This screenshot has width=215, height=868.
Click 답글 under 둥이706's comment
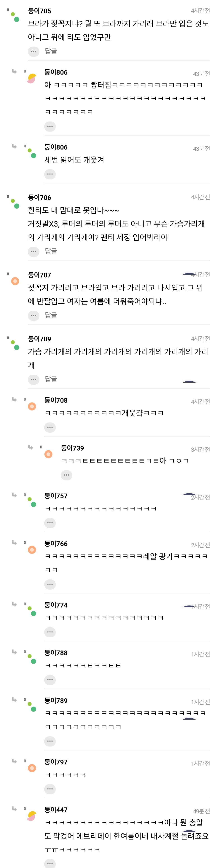coord(51,251)
